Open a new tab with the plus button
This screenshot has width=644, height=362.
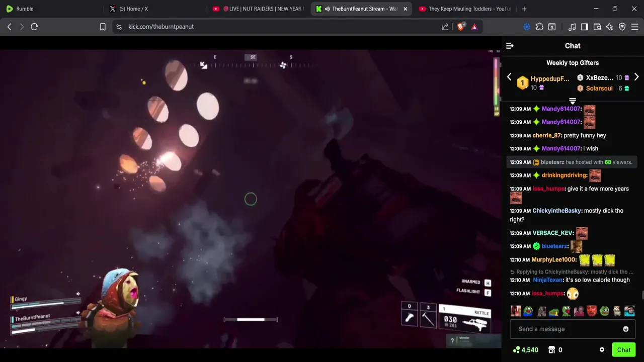pos(524,9)
